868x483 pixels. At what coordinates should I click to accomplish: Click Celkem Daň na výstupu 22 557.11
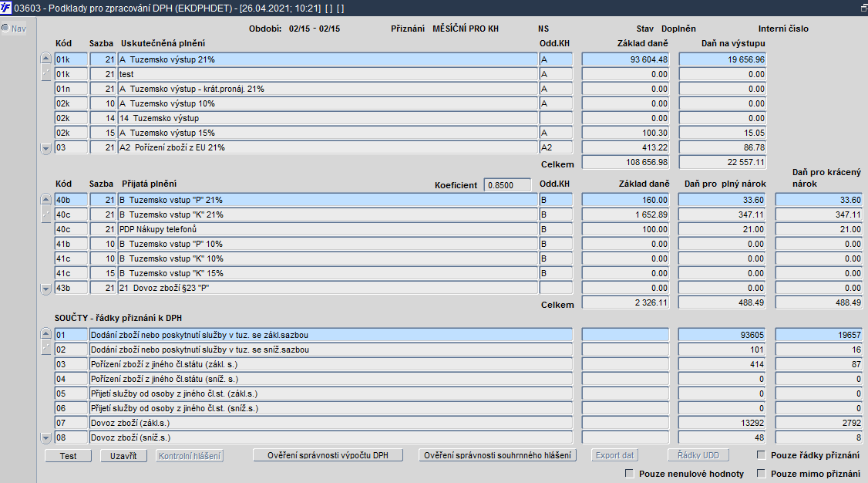click(x=722, y=162)
